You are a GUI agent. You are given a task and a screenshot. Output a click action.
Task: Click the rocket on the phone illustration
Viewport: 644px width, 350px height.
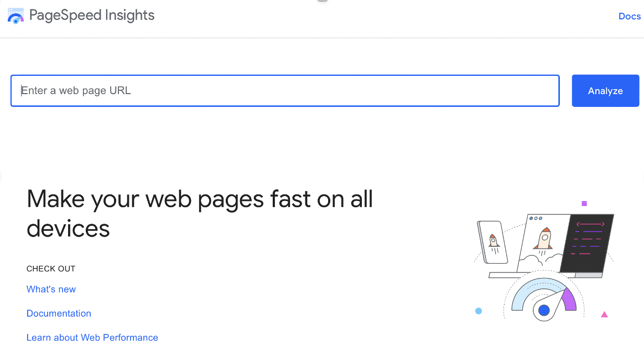494,241
